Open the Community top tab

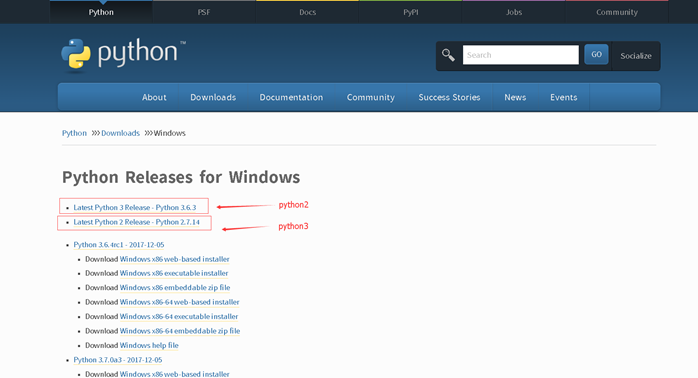pos(617,12)
